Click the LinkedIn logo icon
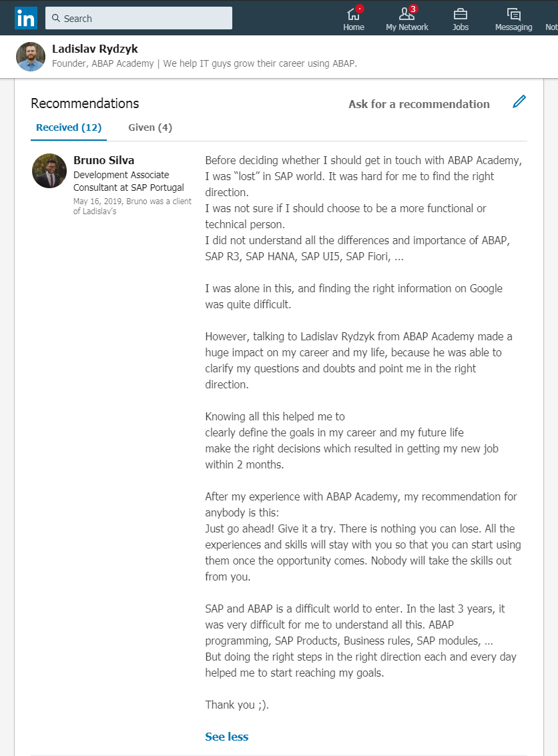Viewport: 558px width, 756px height. point(25,18)
